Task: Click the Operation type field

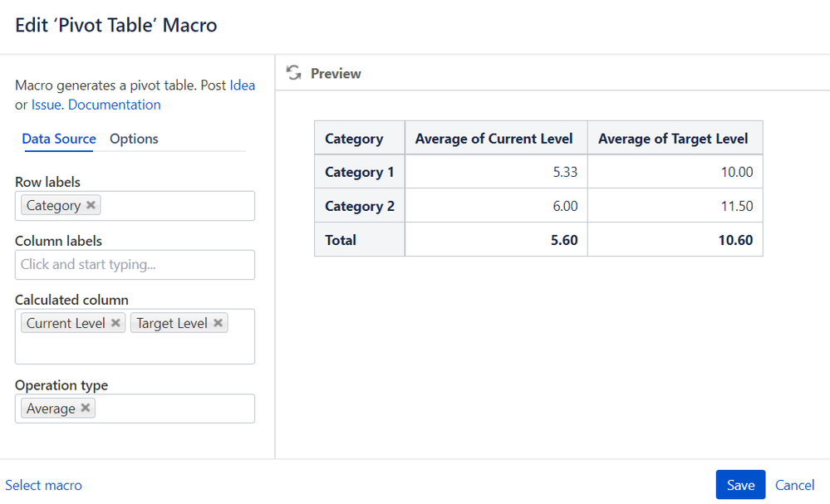Action: pos(174,409)
